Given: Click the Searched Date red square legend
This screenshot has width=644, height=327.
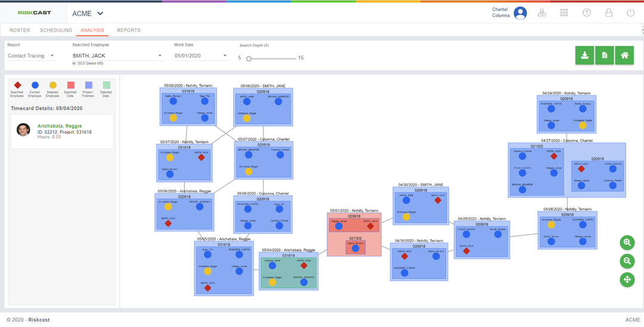Looking at the screenshot, I should click(70, 85).
